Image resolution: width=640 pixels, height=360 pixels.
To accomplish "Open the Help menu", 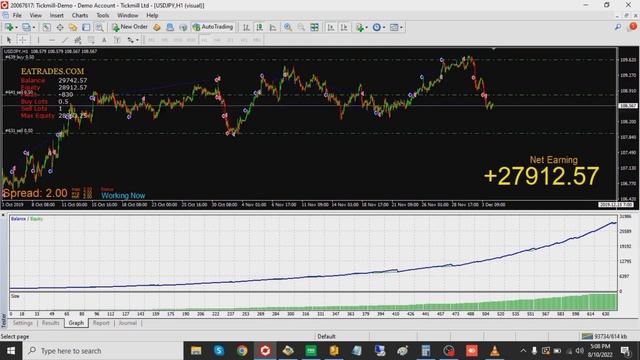I will pyautogui.click(x=152, y=16).
